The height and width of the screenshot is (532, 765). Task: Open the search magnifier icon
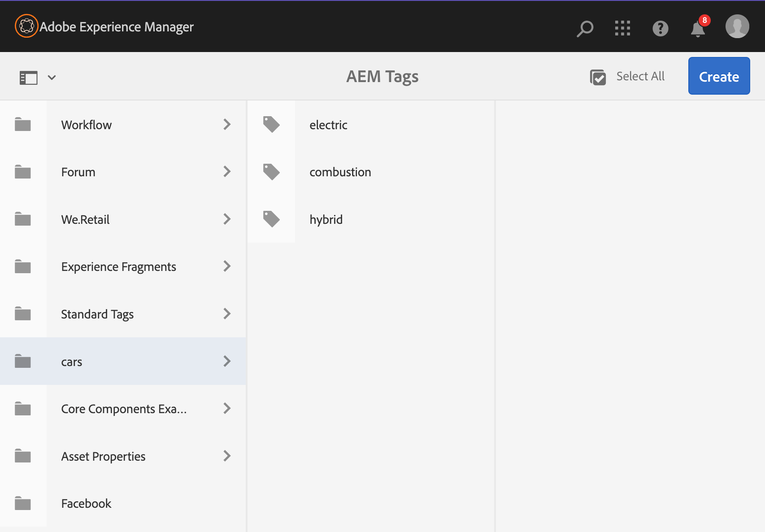[x=585, y=29]
